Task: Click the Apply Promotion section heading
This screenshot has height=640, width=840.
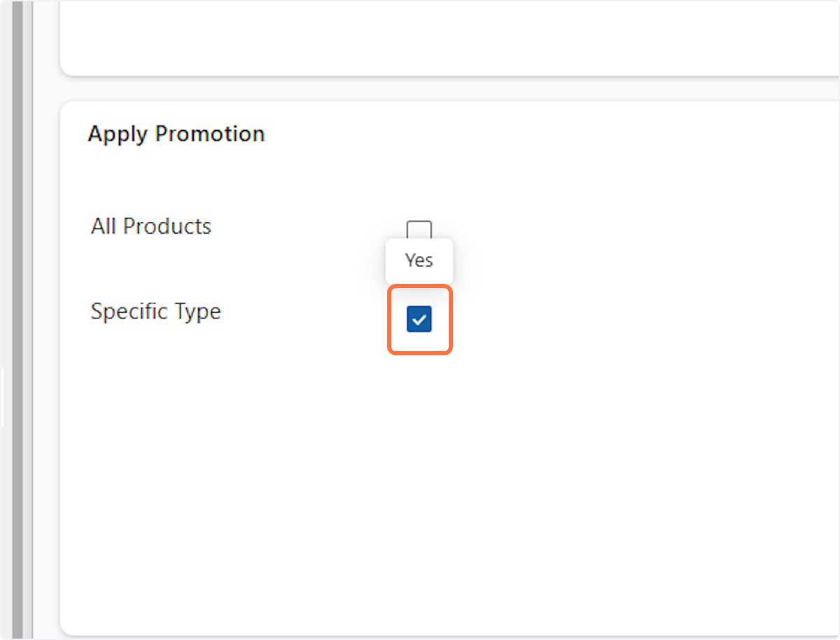Action: (x=176, y=134)
